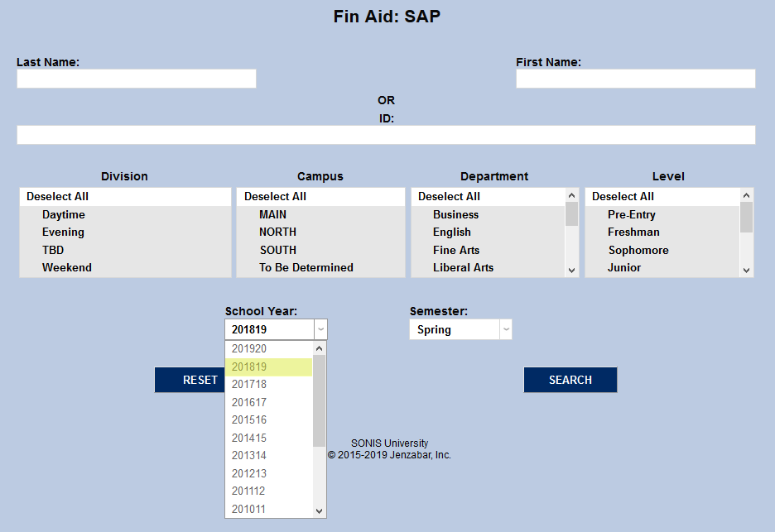Select English under Department

tap(451, 232)
